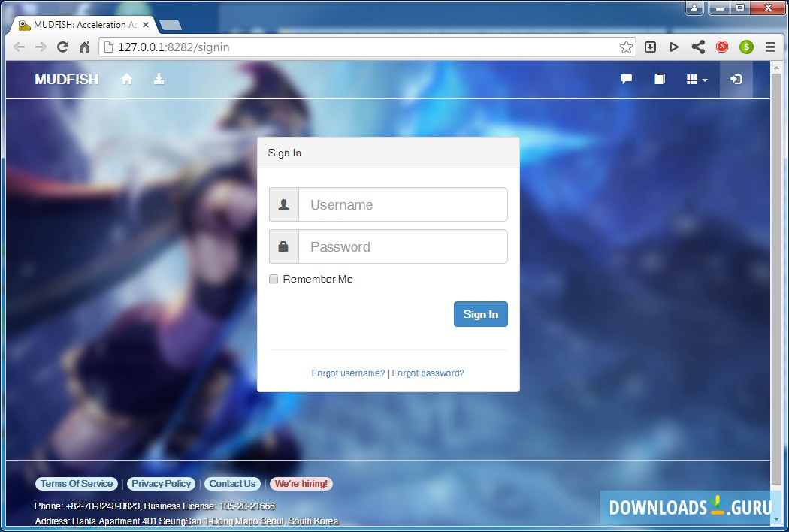The height and width of the screenshot is (532, 789).
Task: Select the MUDFISH: Acceleration browser tab
Action: pos(83,25)
